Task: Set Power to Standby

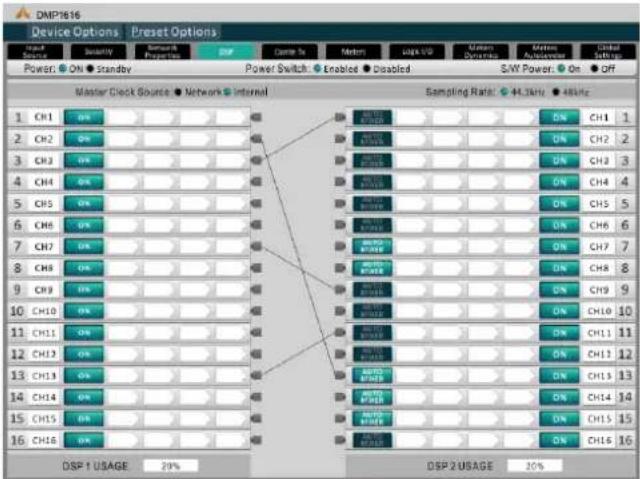Action: pos(90,69)
